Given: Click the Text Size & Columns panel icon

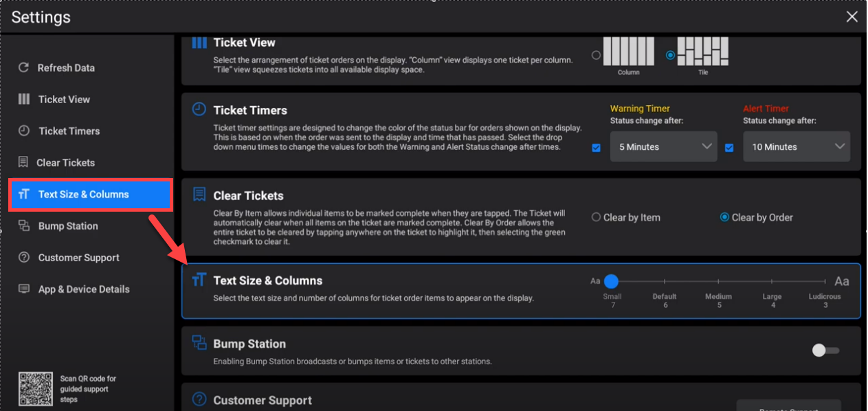Looking at the screenshot, I should click(199, 280).
